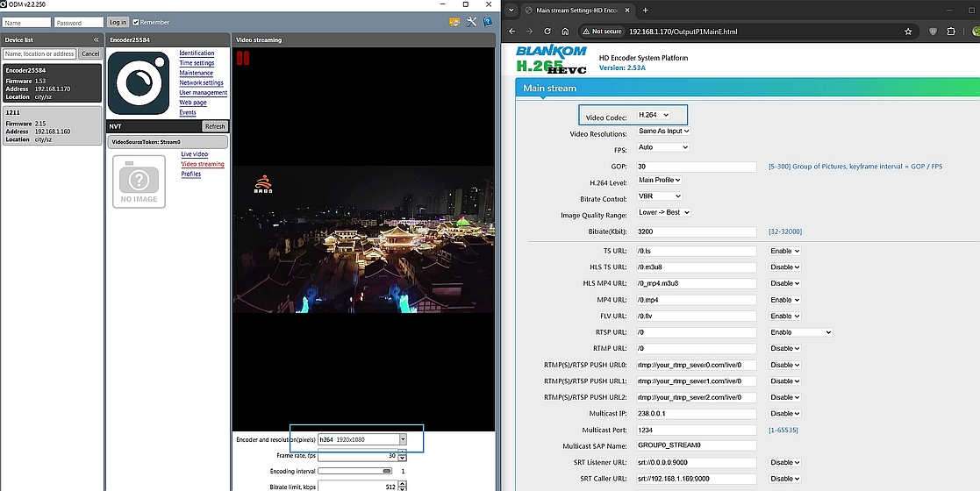Open the Events link
The width and height of the screenshot is (980, 491).
click(x=188, y=112)
